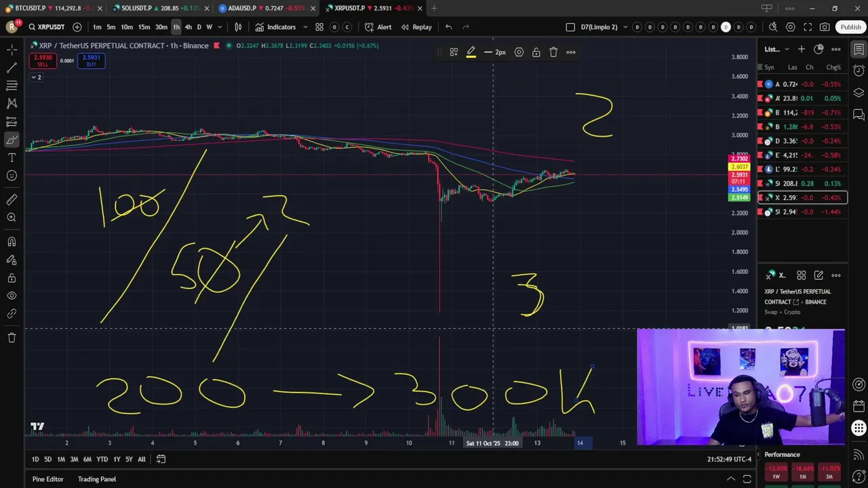Open more options in floating drawing toolbar
Image resolution: width=868 pixels, height=488 pixels.
coord(571,52)
